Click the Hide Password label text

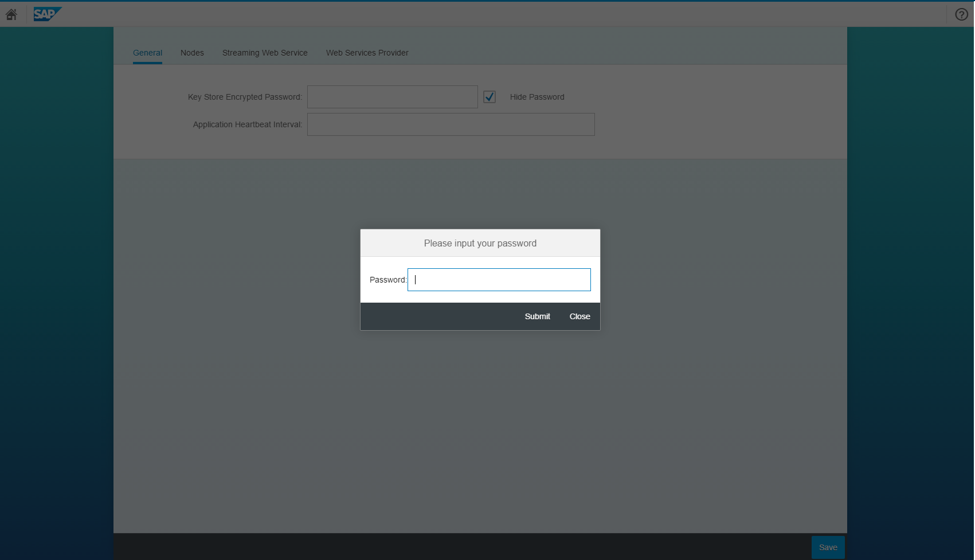click(x=537, y=97)
